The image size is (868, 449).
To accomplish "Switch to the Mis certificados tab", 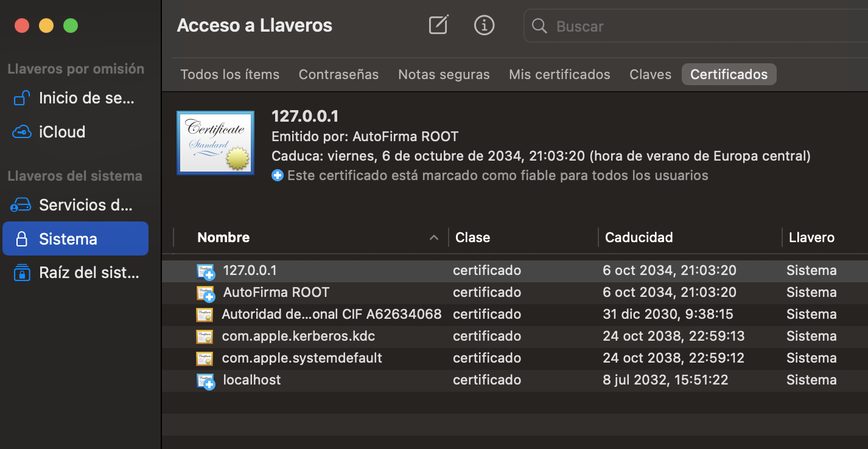I will point(559,75).
